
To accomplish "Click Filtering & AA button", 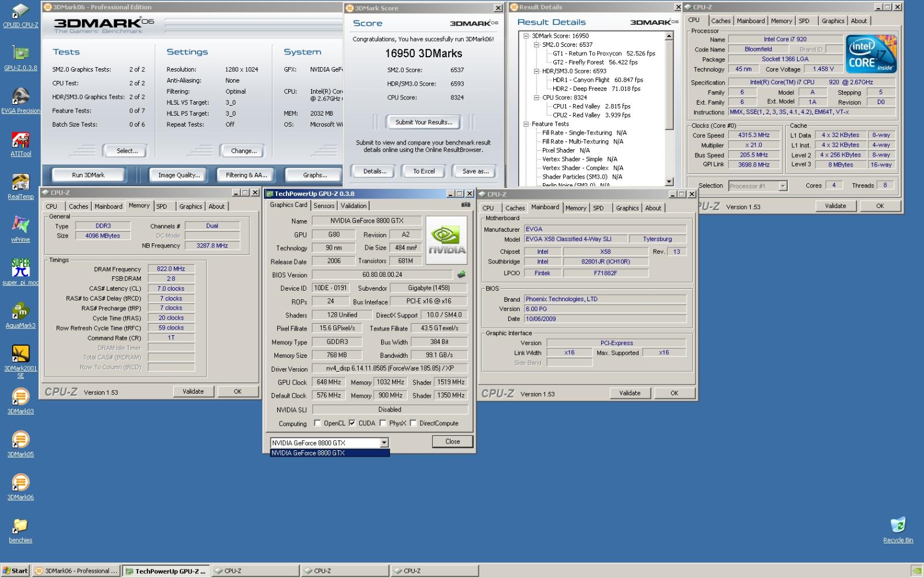I will pos(246,175).
